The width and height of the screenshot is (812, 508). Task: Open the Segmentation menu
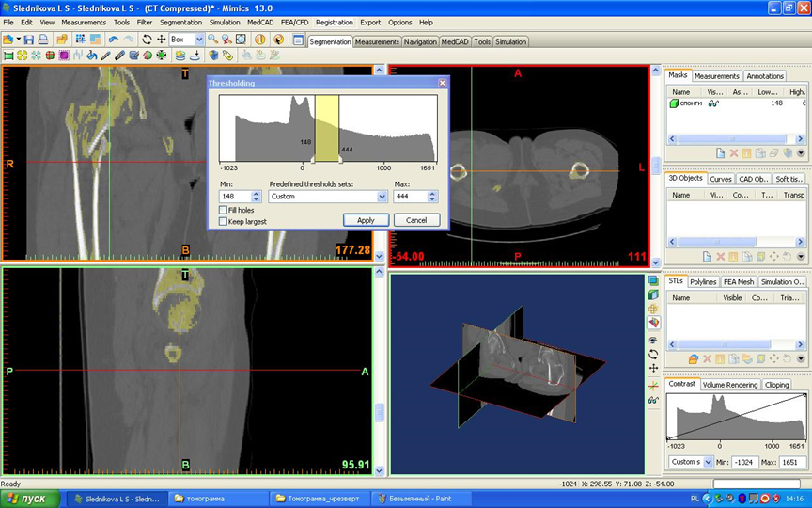tap(180, 22)
